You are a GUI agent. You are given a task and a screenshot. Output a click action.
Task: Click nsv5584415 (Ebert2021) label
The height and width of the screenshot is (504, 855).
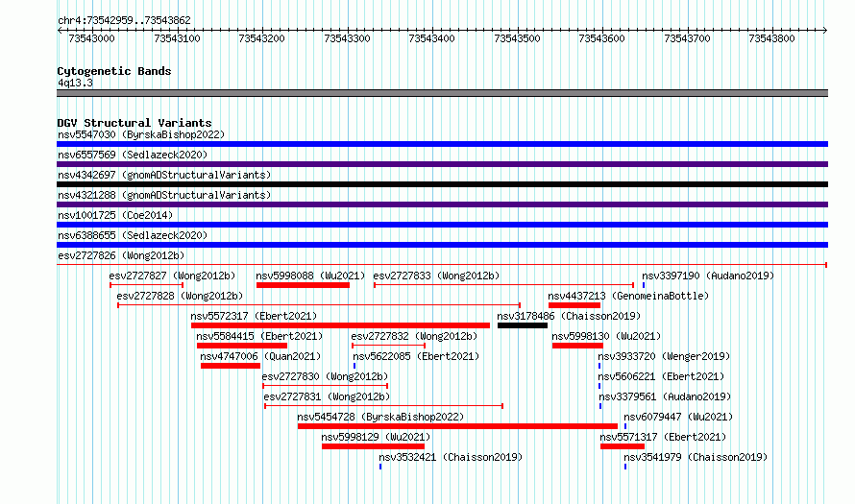coord(259,336)
